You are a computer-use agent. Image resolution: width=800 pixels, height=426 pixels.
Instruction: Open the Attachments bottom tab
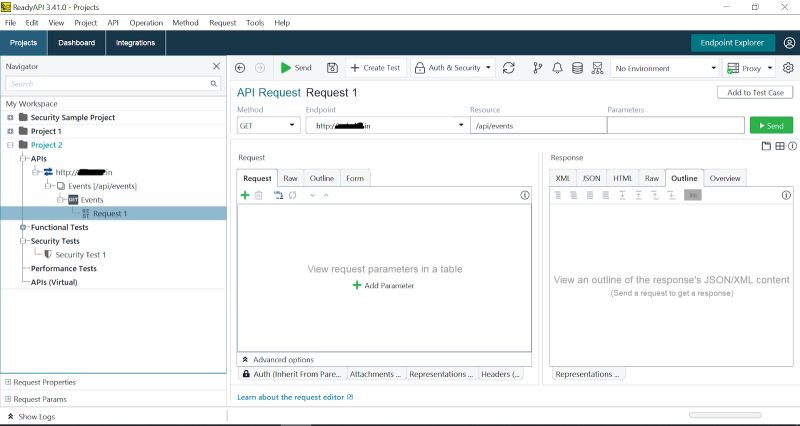point(377,374)
